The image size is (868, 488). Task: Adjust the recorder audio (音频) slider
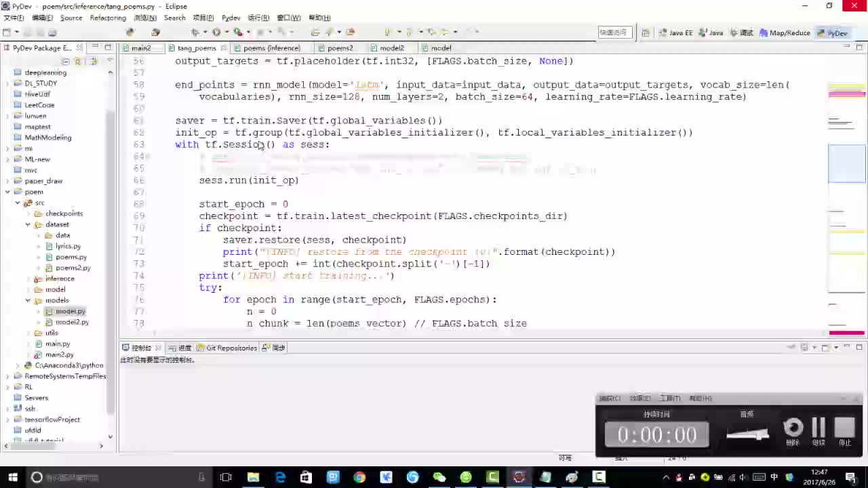point(747,434)
